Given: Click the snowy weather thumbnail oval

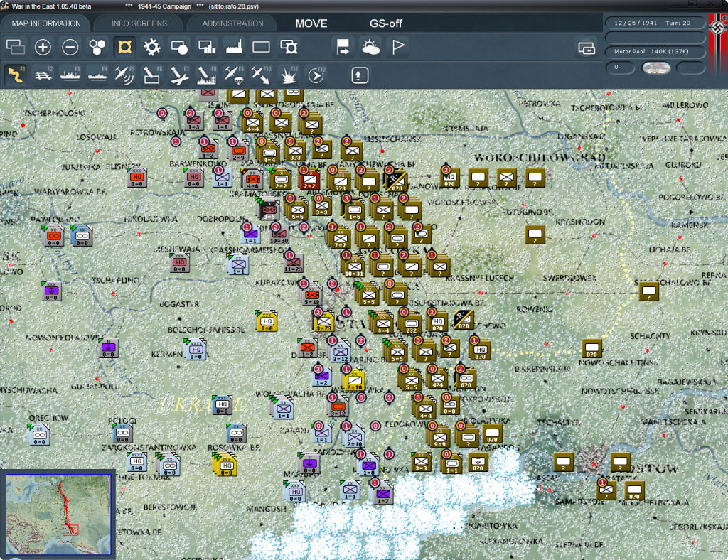Looking at the screenshot, I should click(655, 68).
